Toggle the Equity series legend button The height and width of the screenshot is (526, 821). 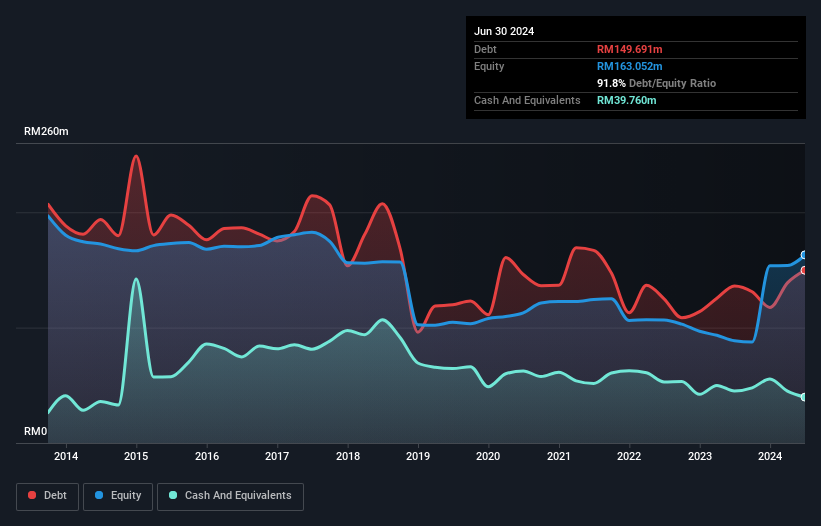118,496
